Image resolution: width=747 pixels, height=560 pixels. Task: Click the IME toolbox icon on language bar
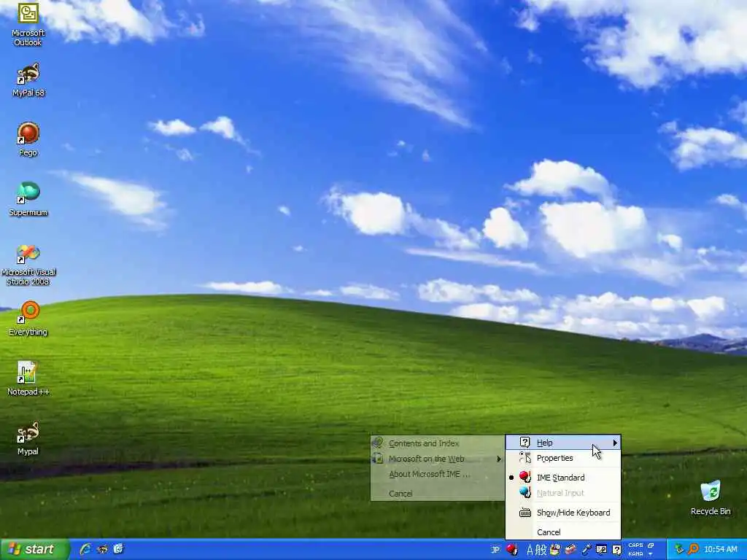tap(570, 550)
